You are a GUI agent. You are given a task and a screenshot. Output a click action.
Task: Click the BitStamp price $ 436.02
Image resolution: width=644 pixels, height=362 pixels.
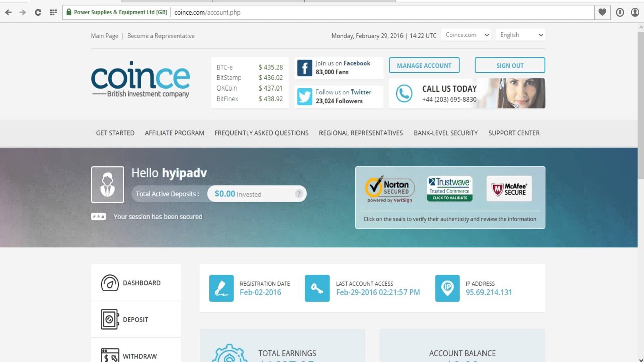[271, 78]
